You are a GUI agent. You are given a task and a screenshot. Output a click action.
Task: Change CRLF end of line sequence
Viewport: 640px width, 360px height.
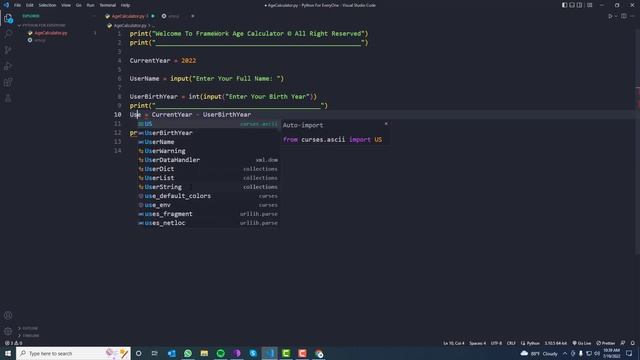pyautogui.click(x=511, y=343)
